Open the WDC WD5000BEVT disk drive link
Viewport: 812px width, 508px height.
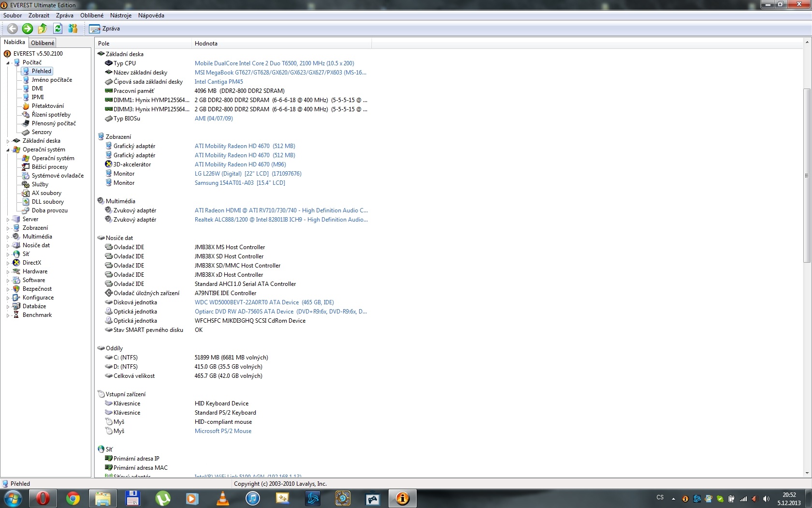click(x=264, y=302)
